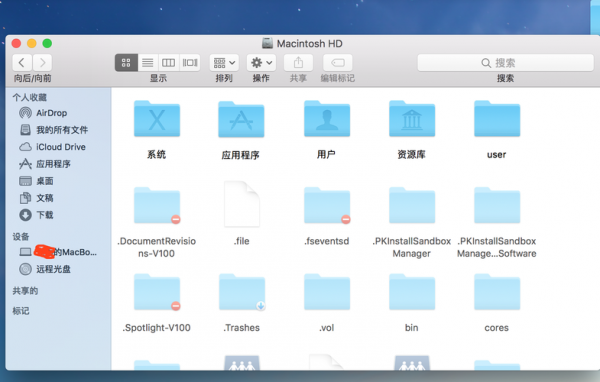This screenshot has height=382, width=600.
Task: Click the 设备 sidebar section header
Action: 21,237
